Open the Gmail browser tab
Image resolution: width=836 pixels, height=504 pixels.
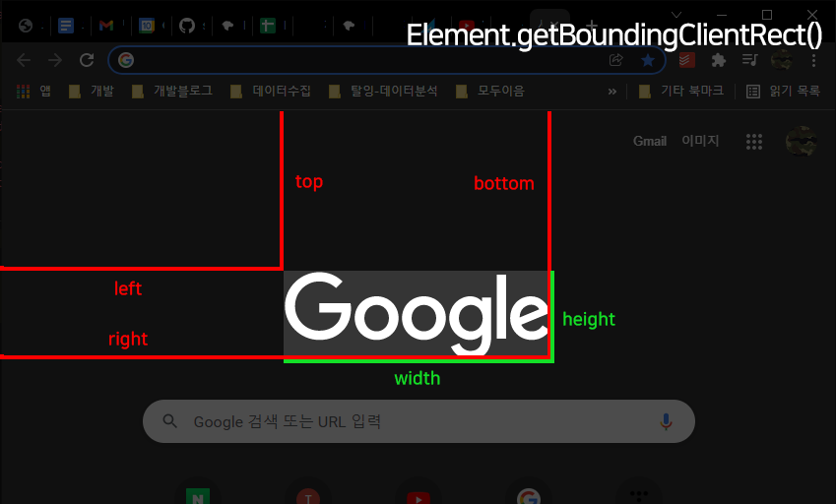point(106,25)
